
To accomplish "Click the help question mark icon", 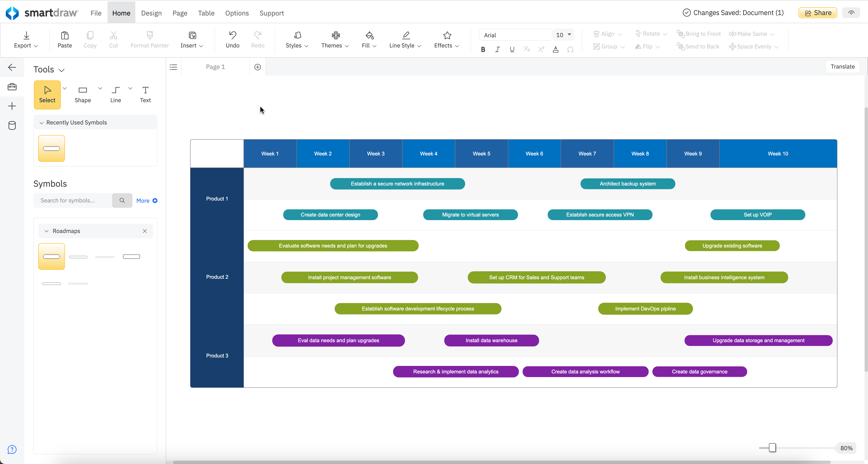I will 12,449.
